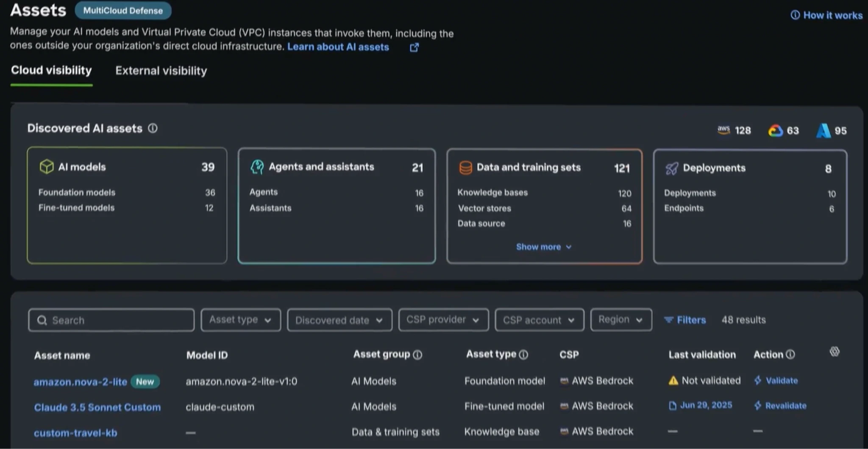
Task: Click the AWS icon in Claude 3.5 Sonnet row
Action: click(564, 406)
